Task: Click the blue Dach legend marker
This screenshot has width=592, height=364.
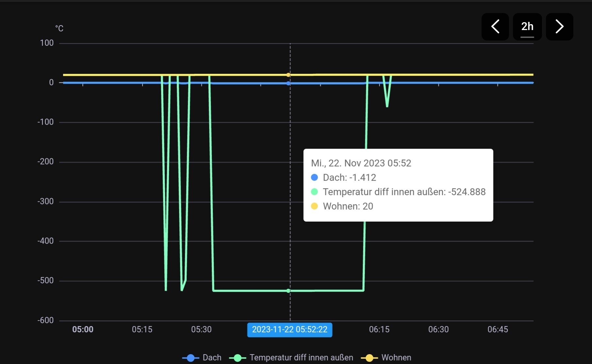Action: tap(190, 358)
